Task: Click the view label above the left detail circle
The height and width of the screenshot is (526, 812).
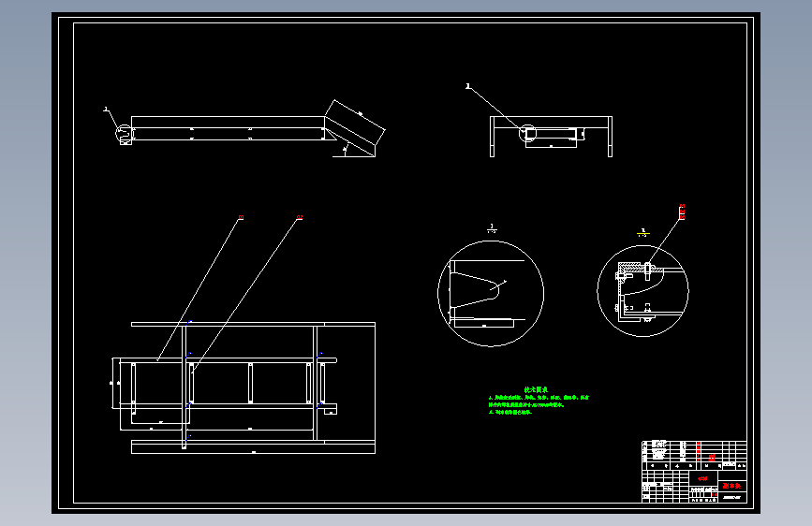Action: coord(492,228)
